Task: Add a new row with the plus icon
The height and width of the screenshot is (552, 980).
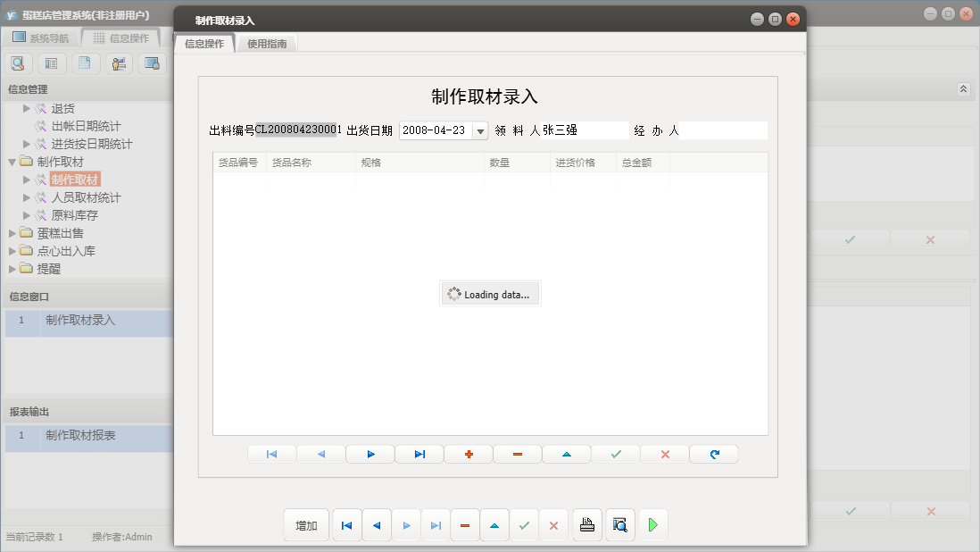Action: pos(468,454)
